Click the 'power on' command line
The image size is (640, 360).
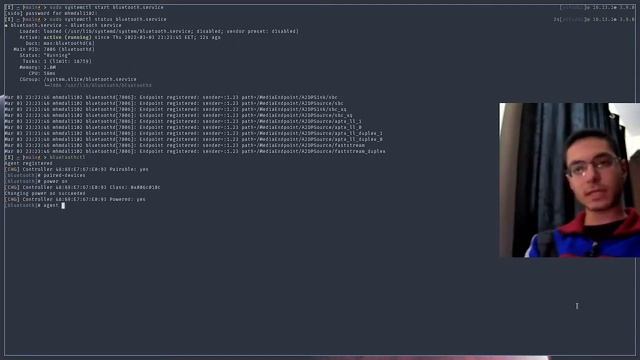[x=36, y=181]
